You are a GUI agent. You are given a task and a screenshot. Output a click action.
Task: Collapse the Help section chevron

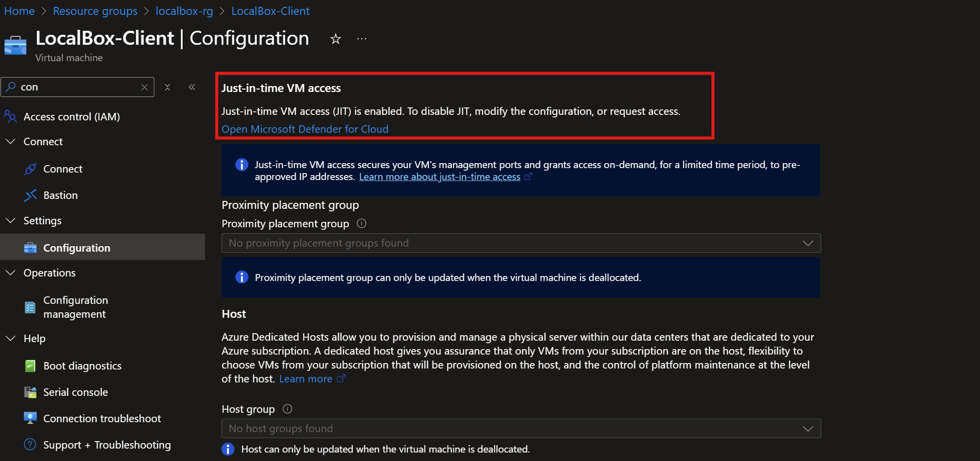pyautogui.click(x=10, y=338)
